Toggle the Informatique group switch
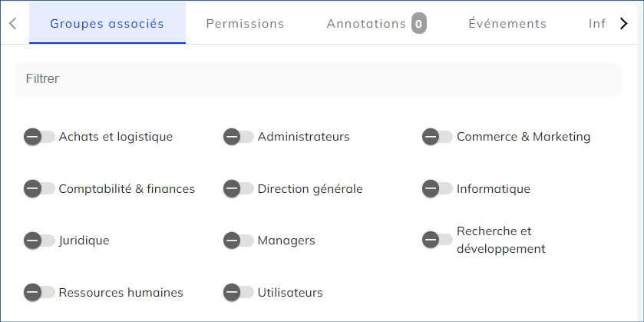 pyautogui.click(x=437, y=188)
